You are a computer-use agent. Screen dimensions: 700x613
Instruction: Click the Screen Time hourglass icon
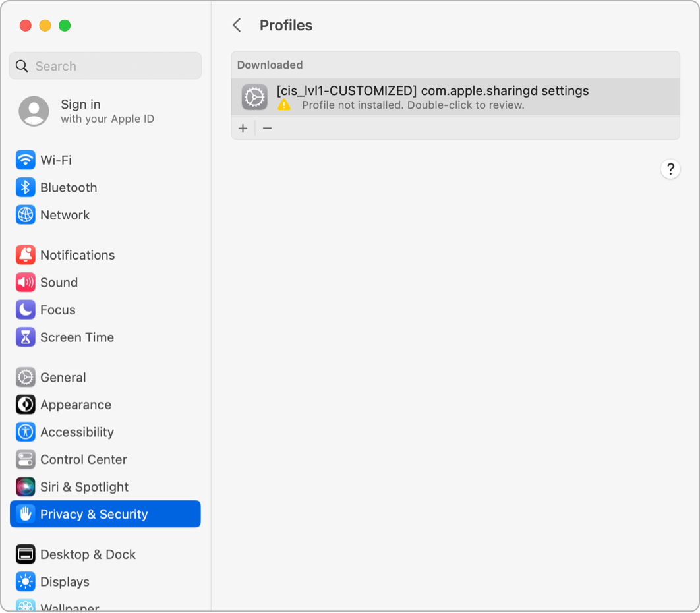tap(25, 337)
